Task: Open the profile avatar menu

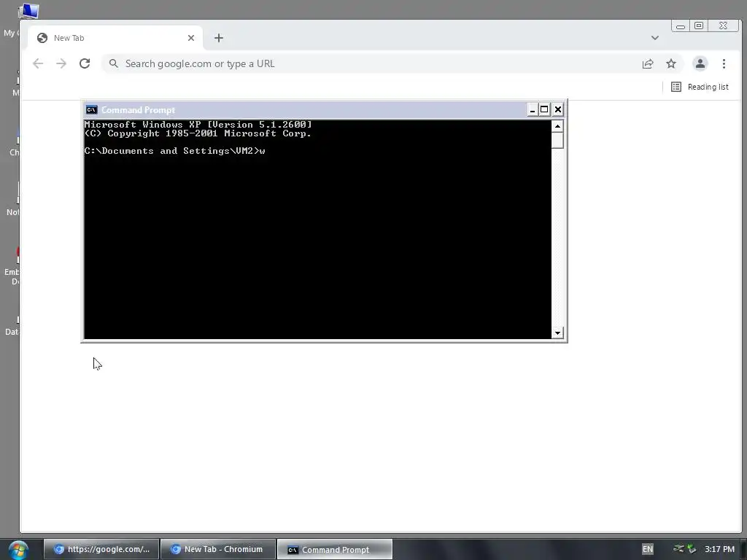Action: point(700,64)
